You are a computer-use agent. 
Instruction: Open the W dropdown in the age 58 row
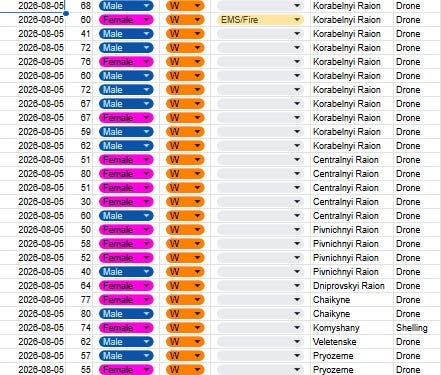click(x=185, y=244)
